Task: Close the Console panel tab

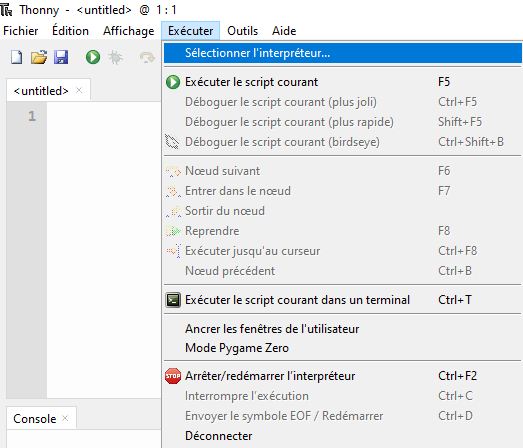Action: (65, 418)
